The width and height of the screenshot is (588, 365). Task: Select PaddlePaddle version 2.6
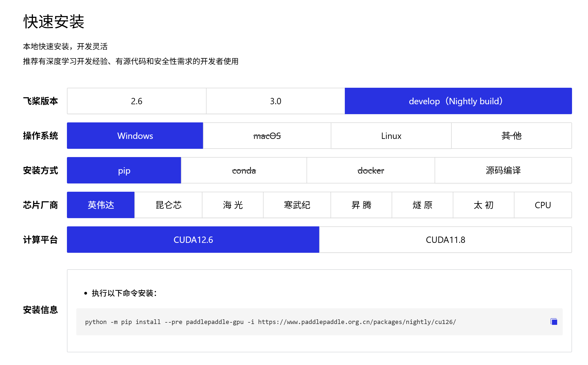coord(137,101)
